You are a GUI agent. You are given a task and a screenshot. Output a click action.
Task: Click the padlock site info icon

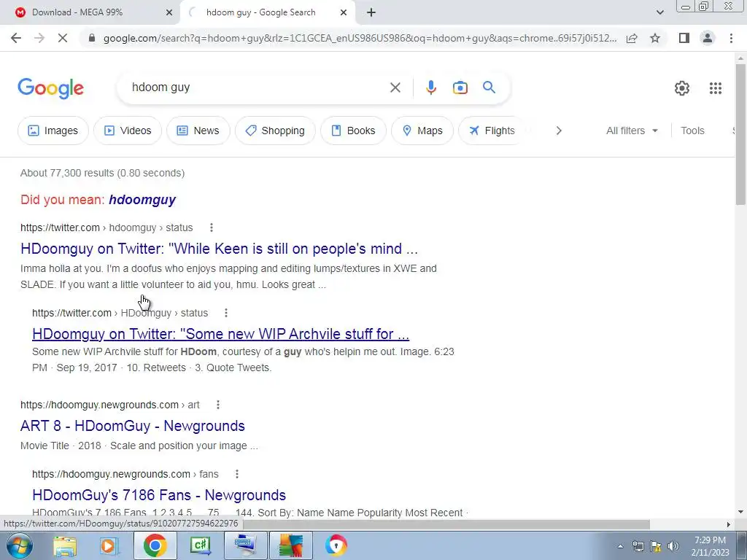click(x=92, y=38)
